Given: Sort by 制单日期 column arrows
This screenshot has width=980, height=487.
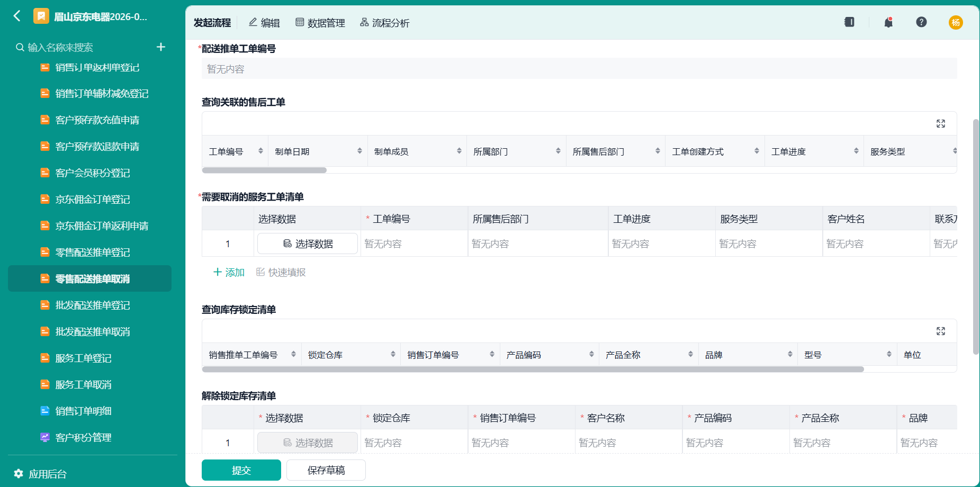Looking at the screenshot, I should [359, 151].
